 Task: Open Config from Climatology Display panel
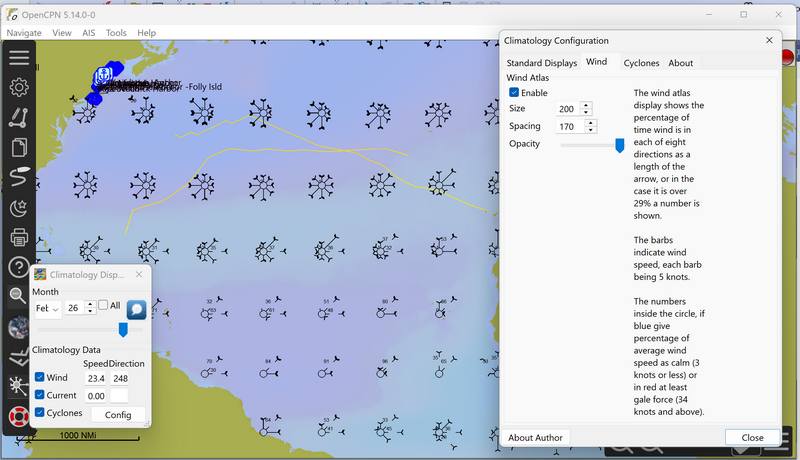pyautogui.click(x=118, y=415)
